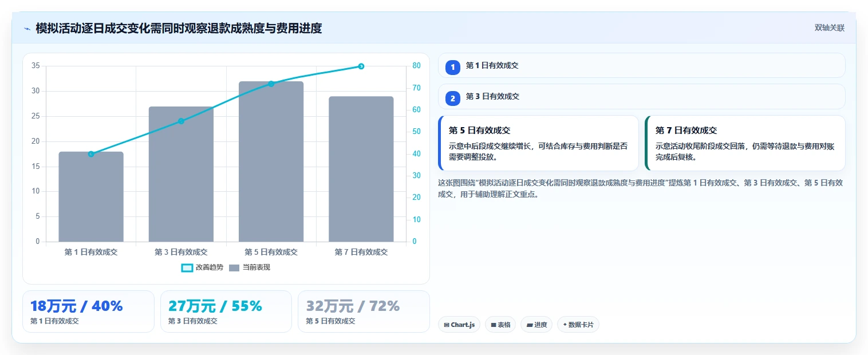Click the 第 5 日有效成交 bar
Screen dimensions: 868x355
tap(271, 161)
